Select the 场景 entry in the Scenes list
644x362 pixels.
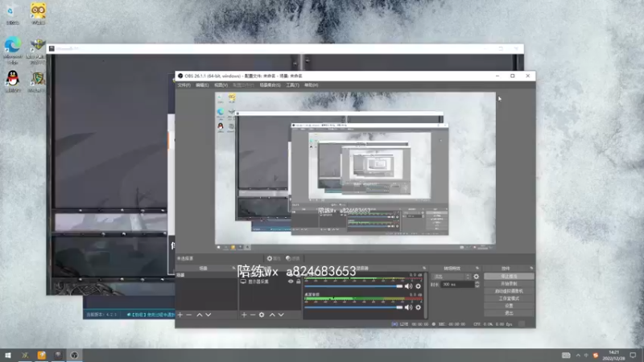coord(207,275)
